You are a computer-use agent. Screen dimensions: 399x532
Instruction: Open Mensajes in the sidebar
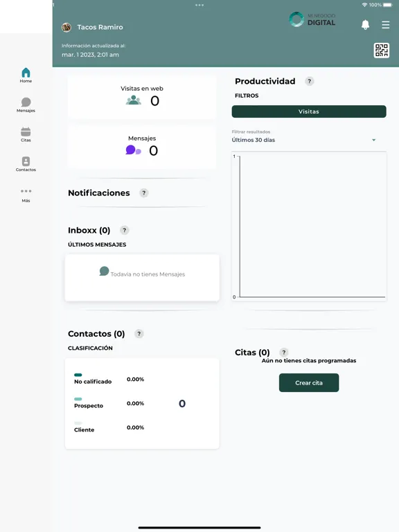click(x=26, y=105)
